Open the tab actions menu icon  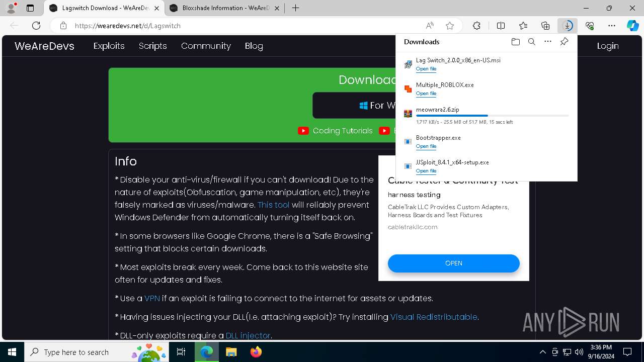click(30, 8)
